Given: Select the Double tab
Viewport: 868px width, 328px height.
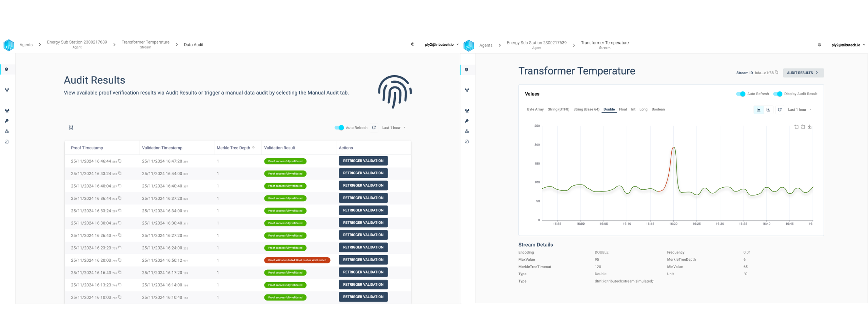Looking at the screenshot, I should coord(609,109).
